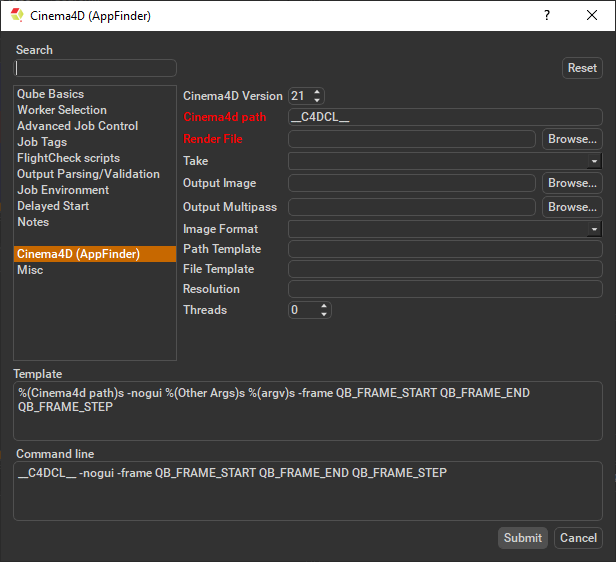Image resolution: width=616 pixels, height=562 pixels.
Task: Click the help question mark button
Action: 547,16
